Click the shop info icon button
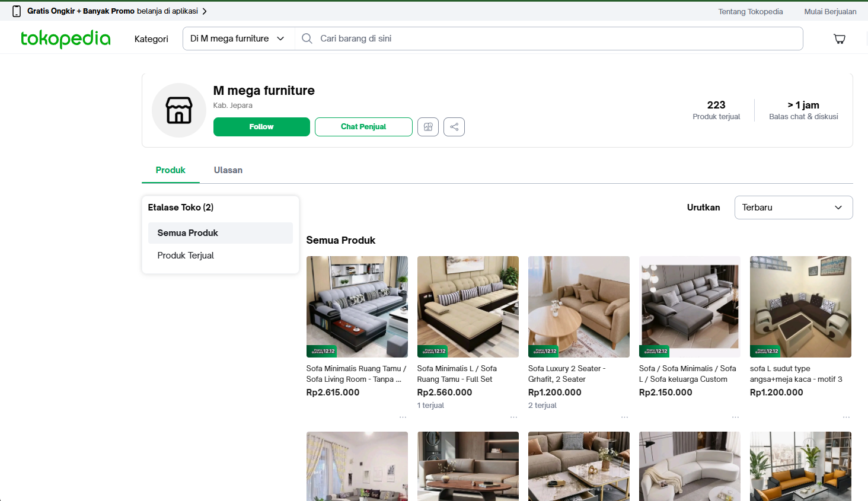Viewport: 868px width, 501px height. click(x=428, y=127)
